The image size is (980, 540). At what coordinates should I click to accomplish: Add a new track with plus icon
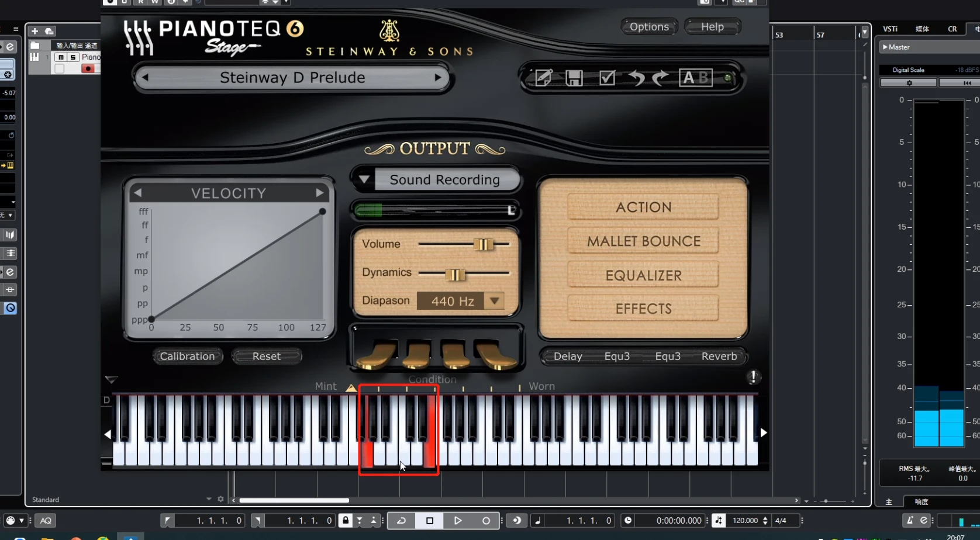(34, 31)
